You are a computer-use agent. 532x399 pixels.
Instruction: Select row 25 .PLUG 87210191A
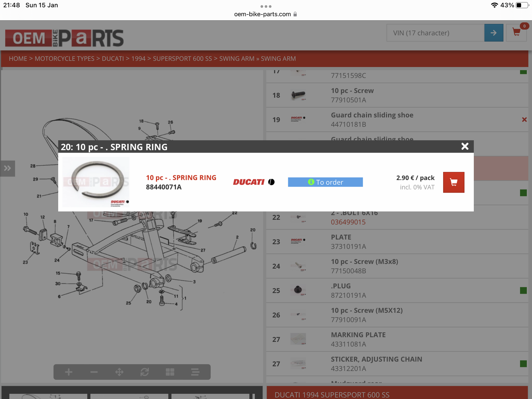[x=397, y=291]
